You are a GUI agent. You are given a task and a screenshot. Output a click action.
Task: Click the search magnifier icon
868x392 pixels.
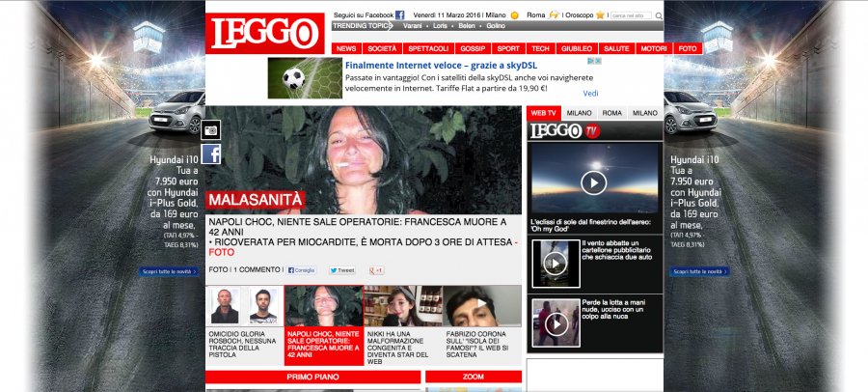pyautogui.click(x=660, y=15)
